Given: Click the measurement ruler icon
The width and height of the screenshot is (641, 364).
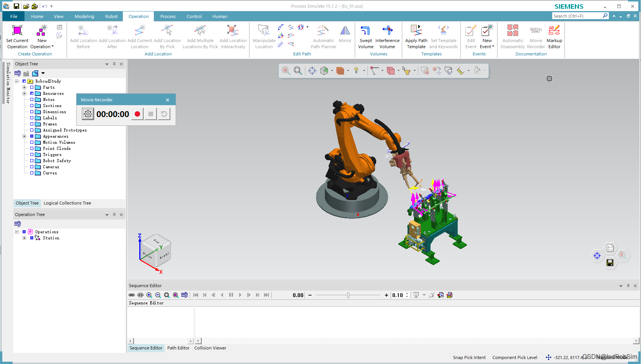Looking at the screenshot, I should tap(460, 70).
